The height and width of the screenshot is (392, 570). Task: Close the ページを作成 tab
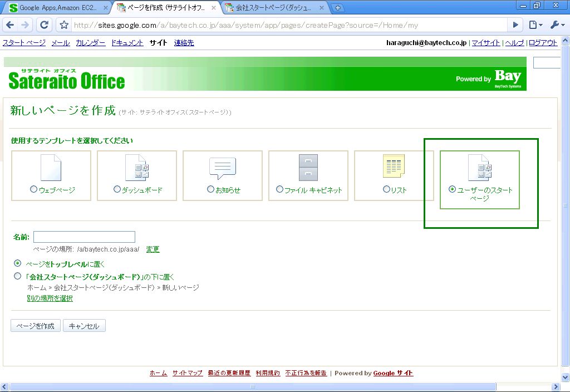[x=213, y=8]
